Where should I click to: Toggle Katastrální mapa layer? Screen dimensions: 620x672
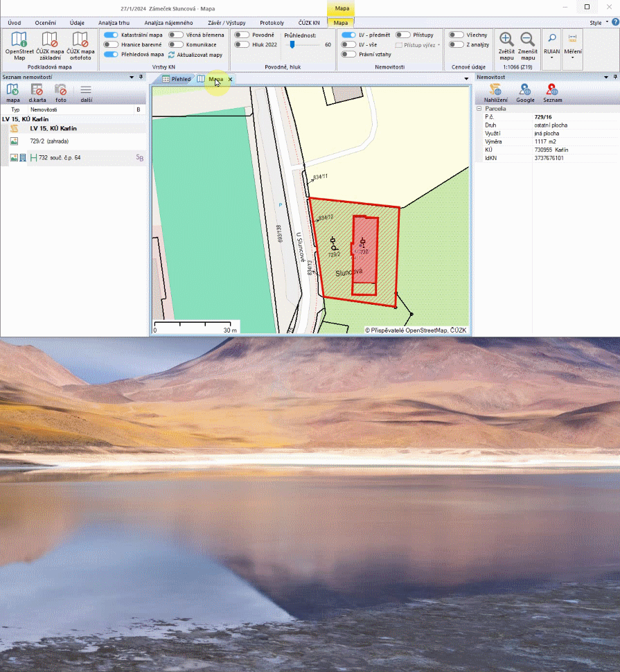111,35
